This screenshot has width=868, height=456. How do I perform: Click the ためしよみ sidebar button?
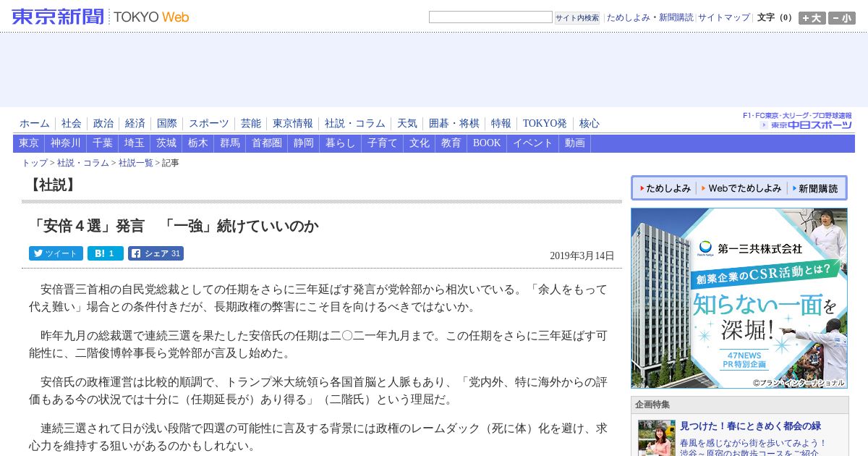(x=664, y=188)
